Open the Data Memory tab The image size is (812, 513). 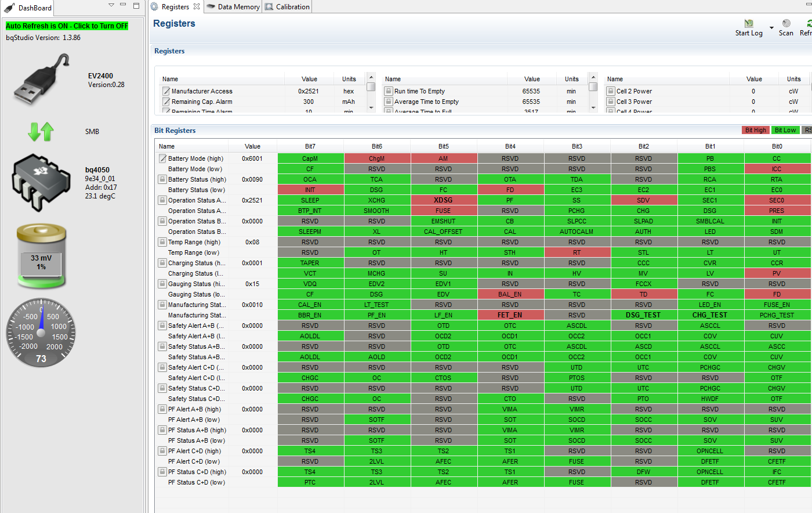click(233, 7)
